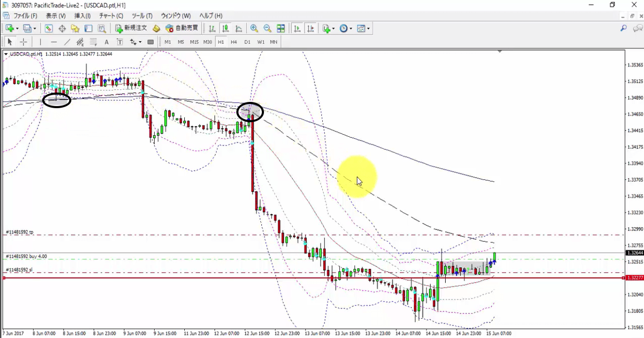Open the arrows objects icon
This screenshot has height=338, width=644.
click(x=133, y=42)
